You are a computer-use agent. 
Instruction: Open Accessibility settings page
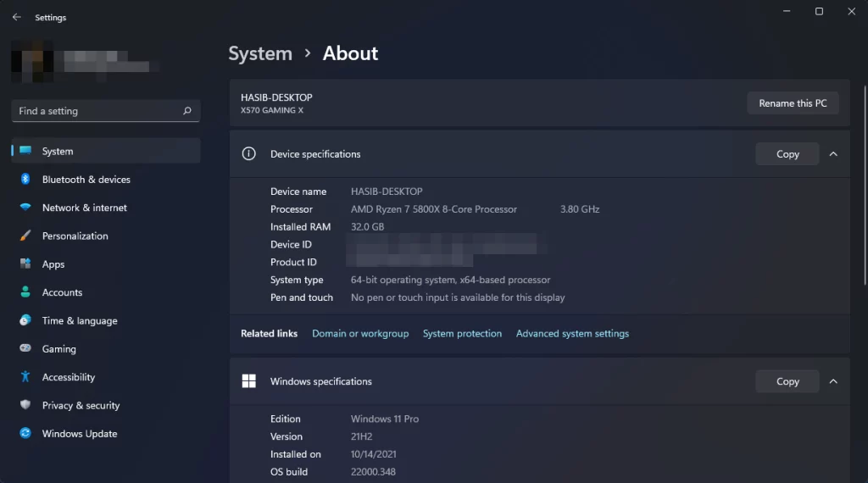(69, 377)
